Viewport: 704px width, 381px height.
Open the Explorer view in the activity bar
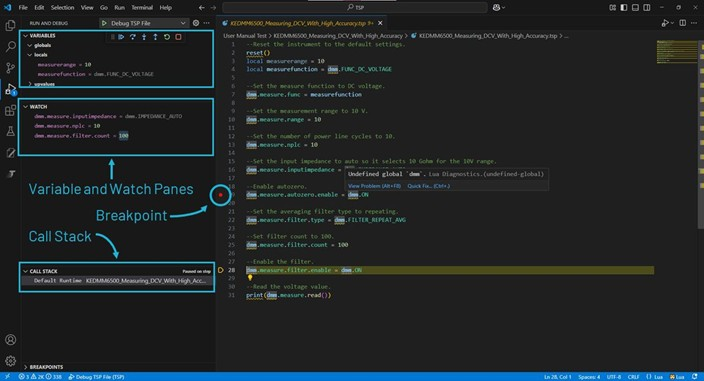click(x=10, y=25)
